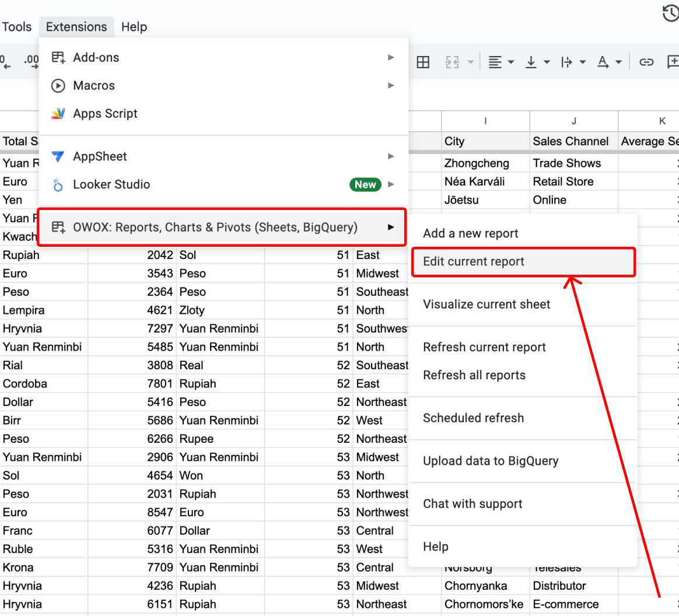Image resolution: width=679 pixels, height=616 pixels.
Task: Click the Decrease decimal places icon
Action: (x=5, y=62)
